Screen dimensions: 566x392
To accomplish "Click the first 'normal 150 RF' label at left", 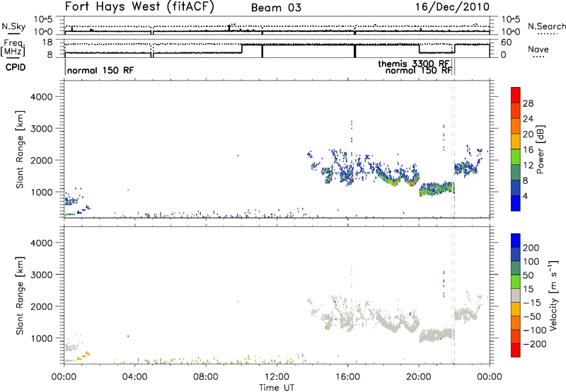I will pyautogui.click(x=100, y=70).
